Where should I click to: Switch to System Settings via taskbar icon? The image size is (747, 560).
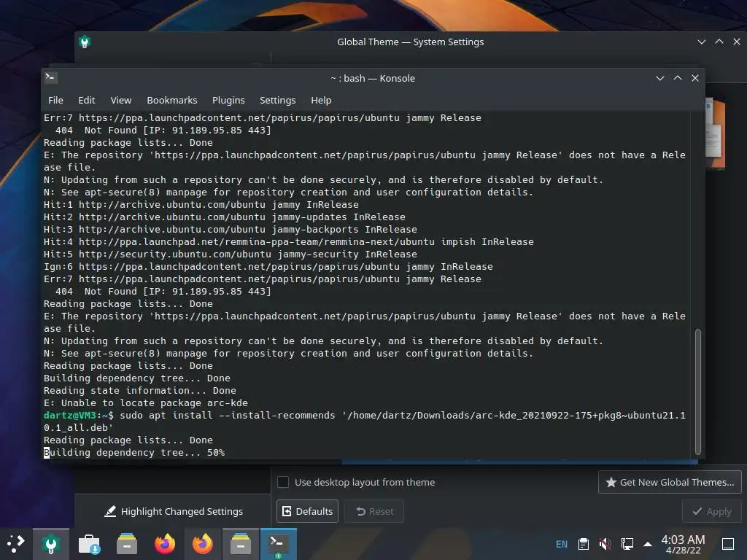(x=51, y=544)
